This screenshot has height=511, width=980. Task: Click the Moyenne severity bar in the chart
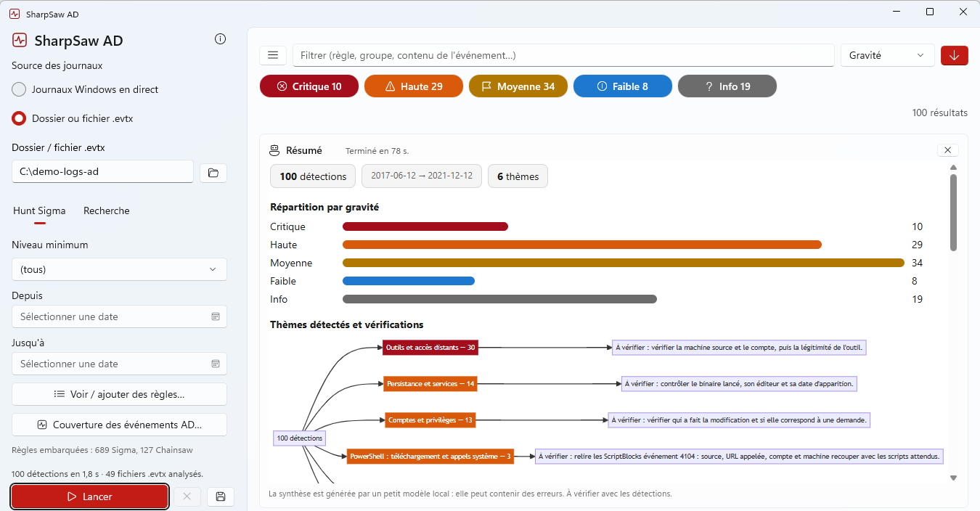(x=624, y=263)
